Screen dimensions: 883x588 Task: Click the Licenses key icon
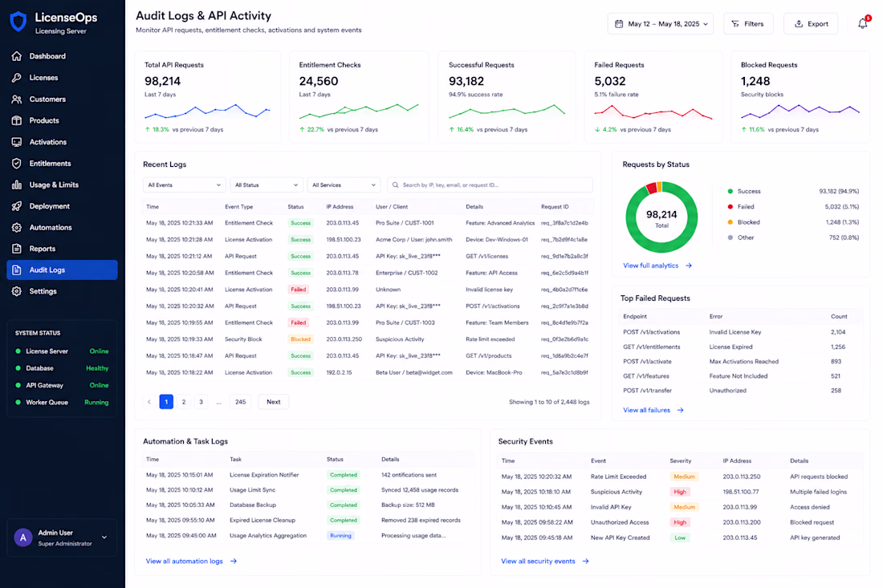[x=17, y=78]
